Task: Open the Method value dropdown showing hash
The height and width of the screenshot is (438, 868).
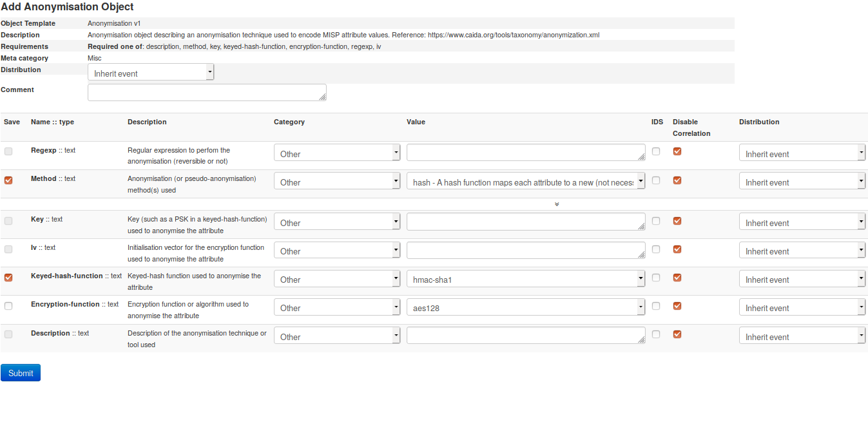Action: coord(525,182)
